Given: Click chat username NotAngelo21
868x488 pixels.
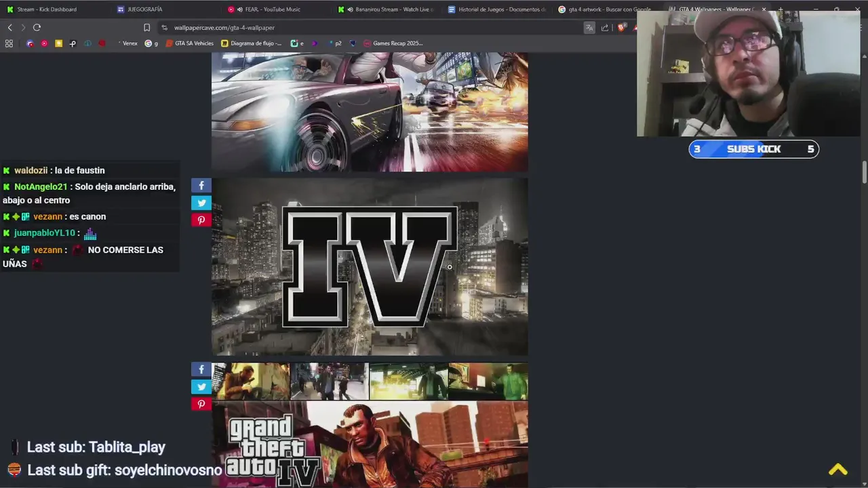Looking at the screenshot, I should pos(41,187).
